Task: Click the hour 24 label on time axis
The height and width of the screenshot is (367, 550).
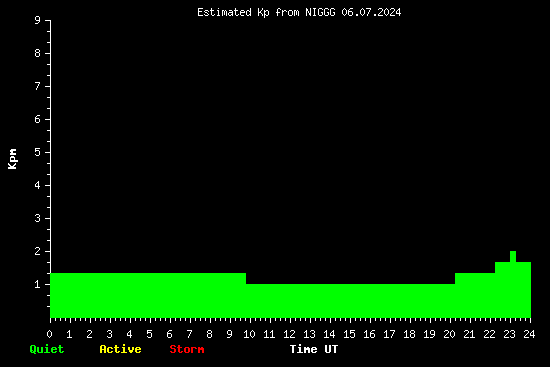Action: point(529,334)
